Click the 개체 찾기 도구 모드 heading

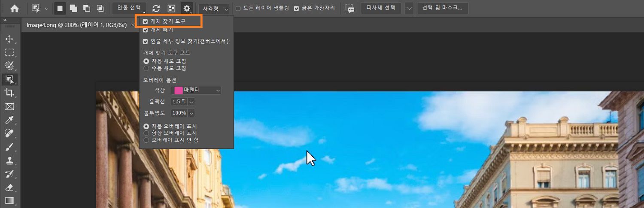click(167, 53)
